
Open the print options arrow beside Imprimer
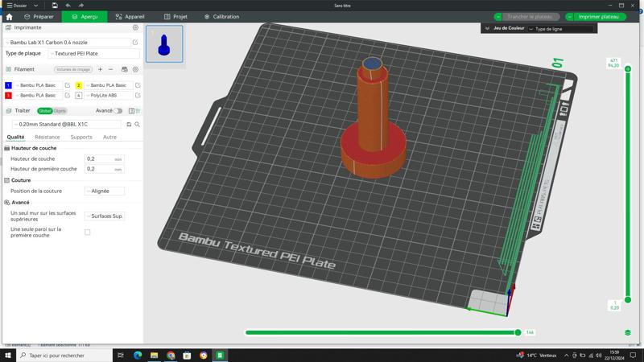click(570, 17)
